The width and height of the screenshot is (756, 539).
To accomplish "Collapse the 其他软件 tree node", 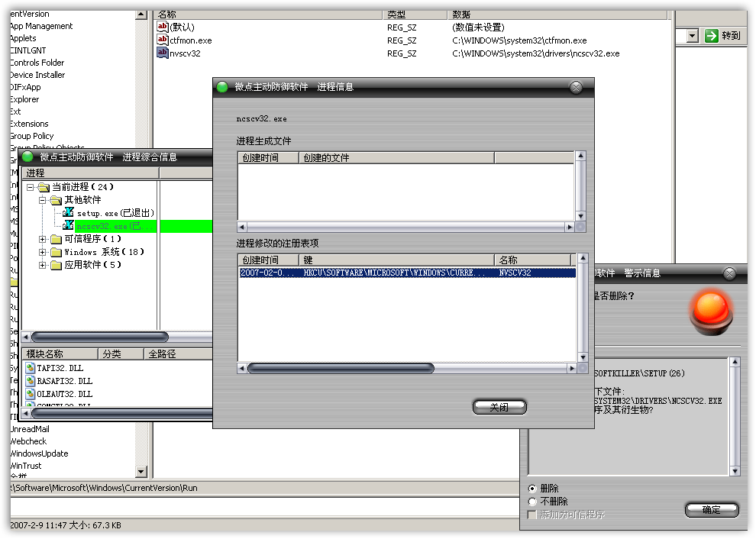I will point(43,200).
